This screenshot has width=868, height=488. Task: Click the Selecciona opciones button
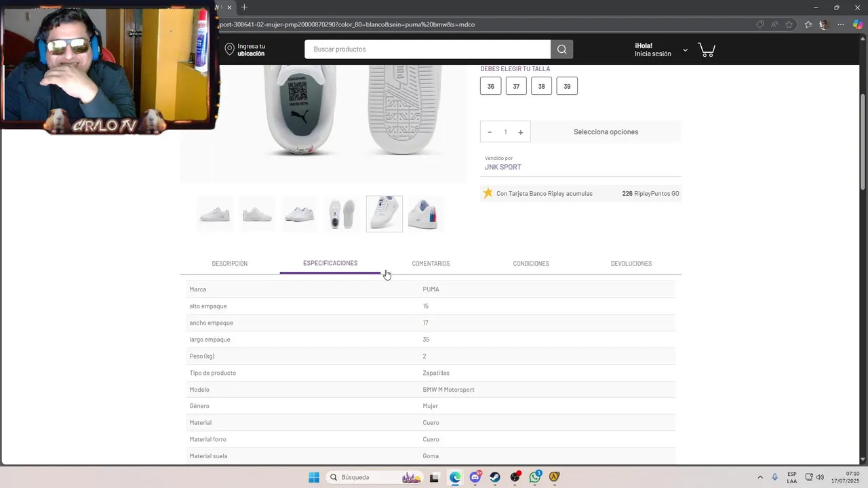click(x=606, y=131)
